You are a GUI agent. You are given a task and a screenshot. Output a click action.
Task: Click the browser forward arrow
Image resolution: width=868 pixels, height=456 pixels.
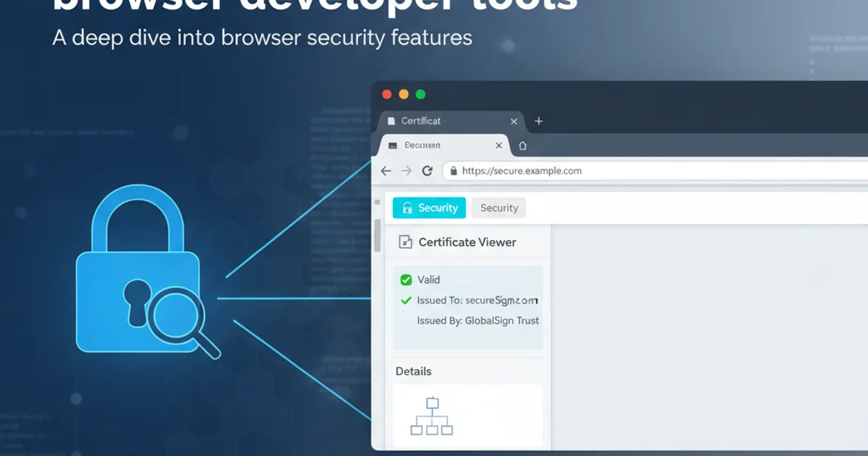tap(407, 171)
